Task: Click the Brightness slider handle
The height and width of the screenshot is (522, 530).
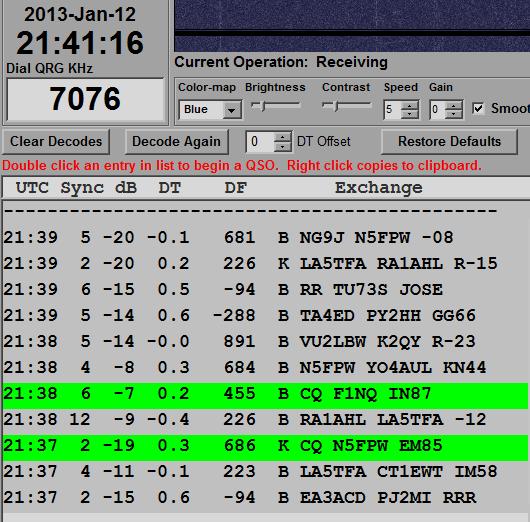Action: coord(264,106)
